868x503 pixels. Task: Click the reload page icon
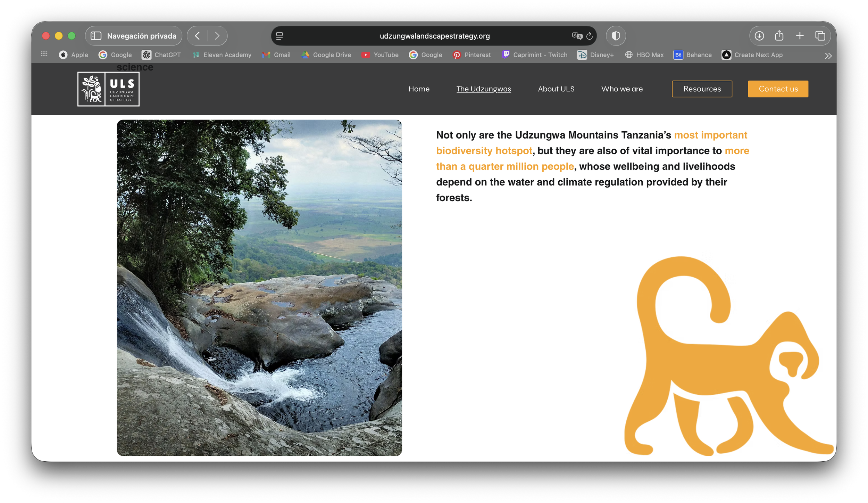pyautogui.click(x=589, y=36)
